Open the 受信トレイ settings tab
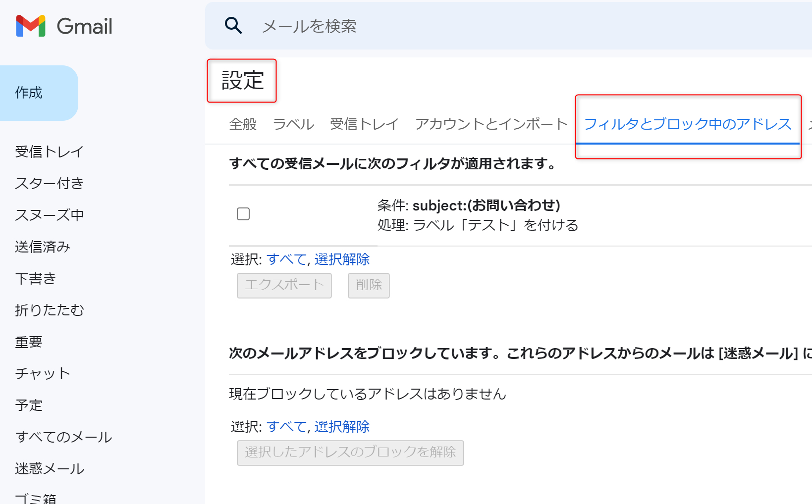The height and width of the screenshot is (504, 812). tap(364, 124)
